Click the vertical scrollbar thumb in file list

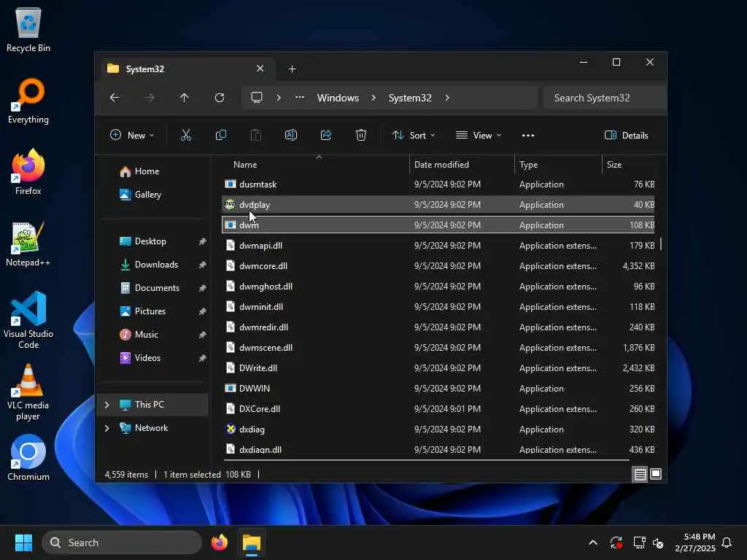coord(661,244)
